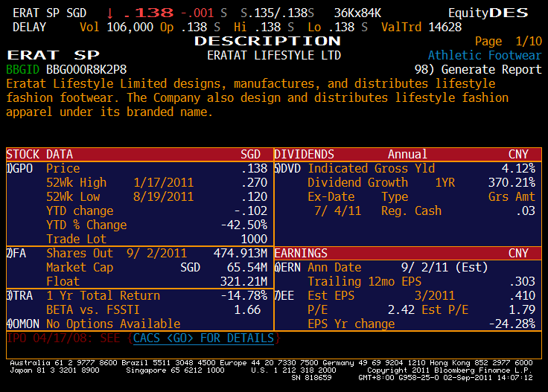Click the EARNINGS section header

[x=301, y=253]
